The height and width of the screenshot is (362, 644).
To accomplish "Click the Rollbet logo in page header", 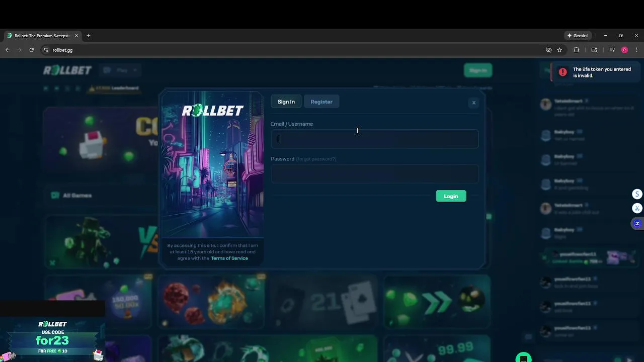I will [67, 70].
